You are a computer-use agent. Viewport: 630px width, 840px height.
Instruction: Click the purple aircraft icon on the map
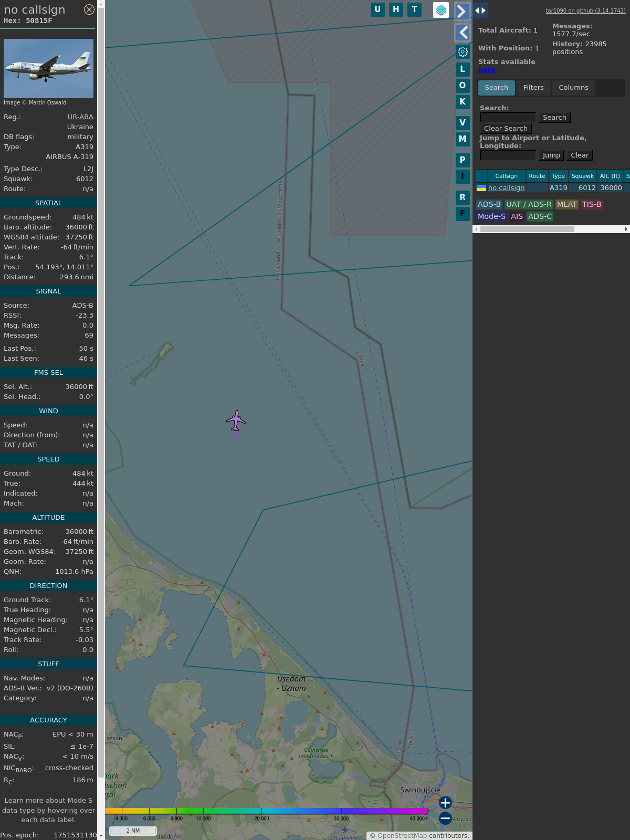pos(236,421)
